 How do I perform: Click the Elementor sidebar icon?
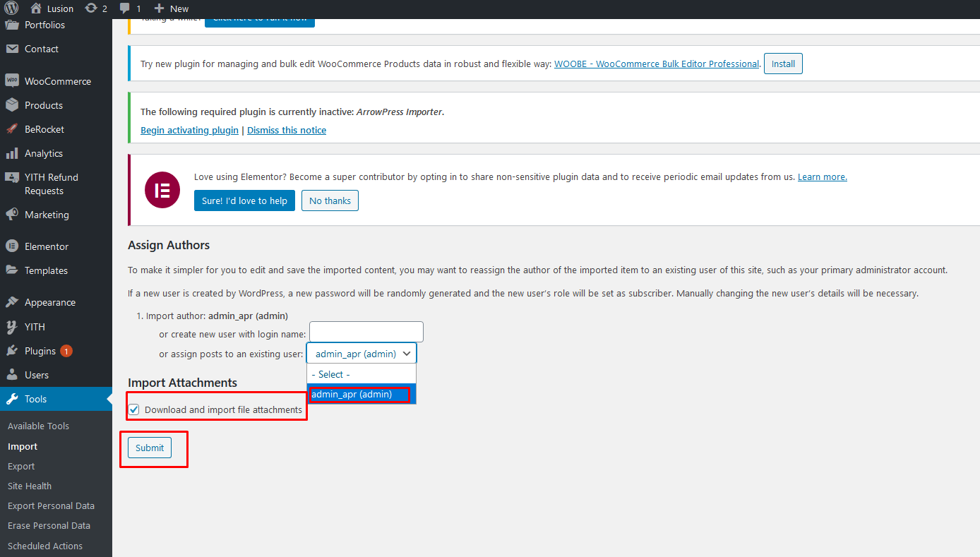point(12,246)
